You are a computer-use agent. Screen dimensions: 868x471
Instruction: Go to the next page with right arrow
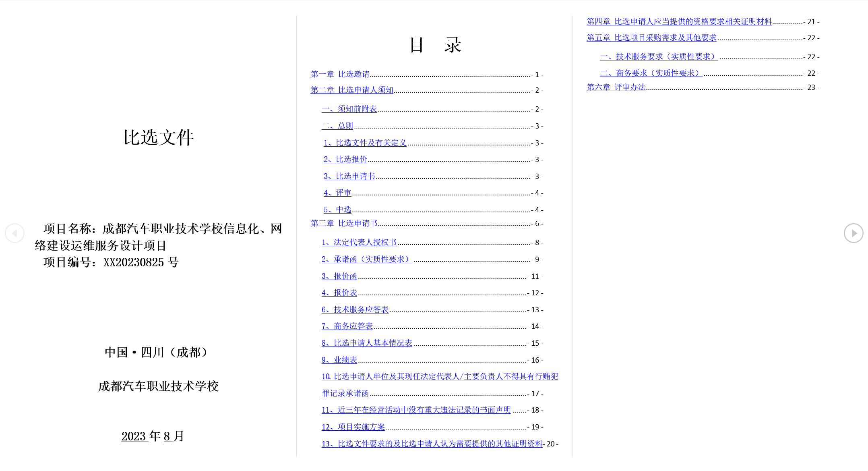click(x=854, y=233)
